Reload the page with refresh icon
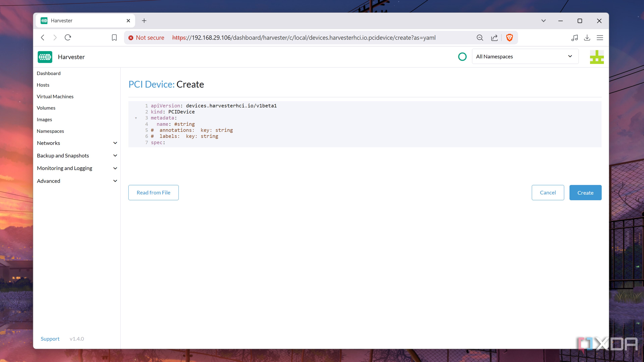 68,38
